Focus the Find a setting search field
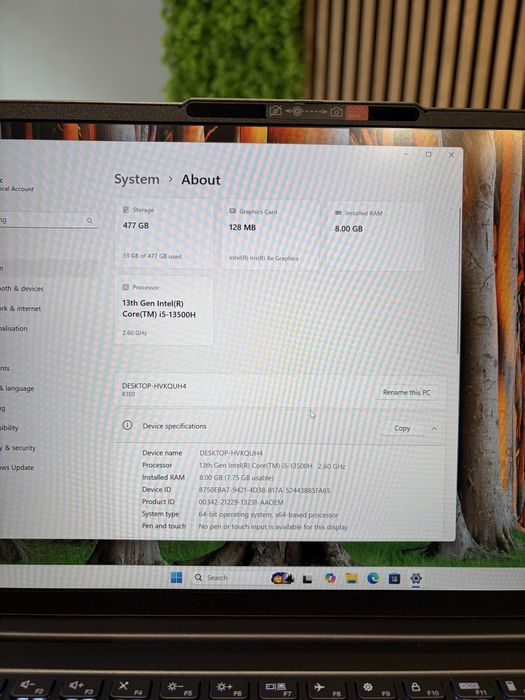Viewport: 525px width, 700px height. pos(48,220)
